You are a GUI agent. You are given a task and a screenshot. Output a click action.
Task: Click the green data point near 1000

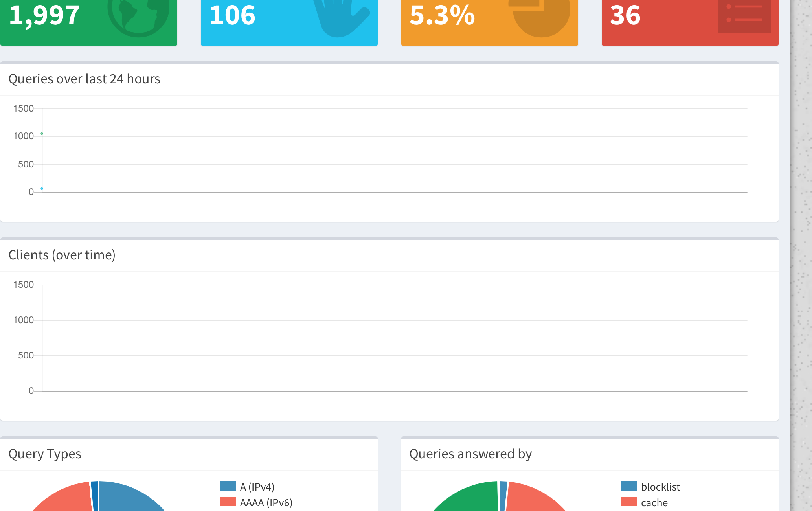tap(42, 134)
